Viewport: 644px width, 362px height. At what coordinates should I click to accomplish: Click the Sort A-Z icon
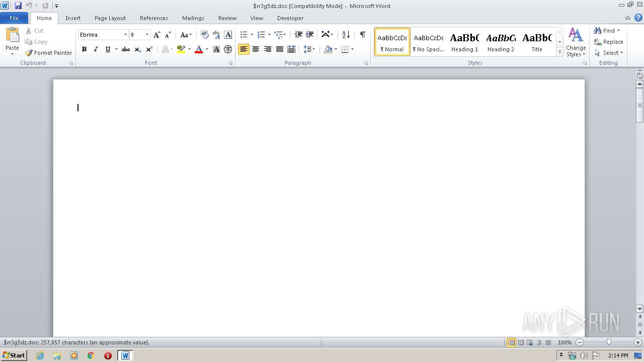tap(346, 35)
